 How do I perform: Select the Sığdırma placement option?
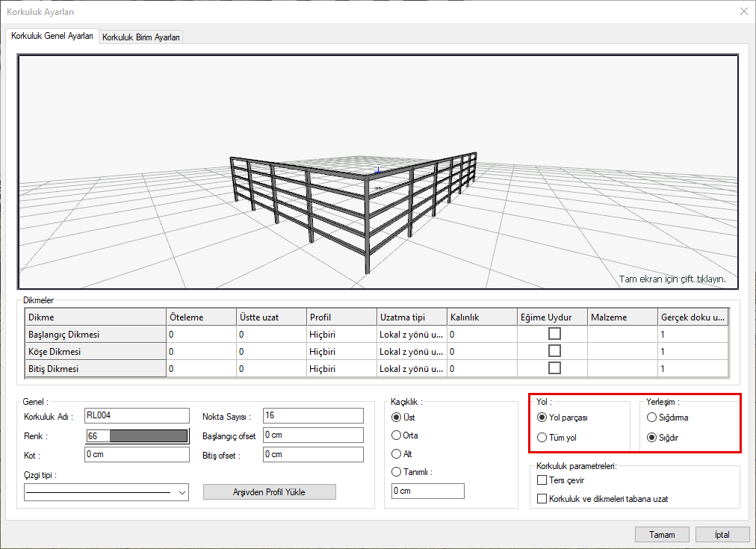652,418
